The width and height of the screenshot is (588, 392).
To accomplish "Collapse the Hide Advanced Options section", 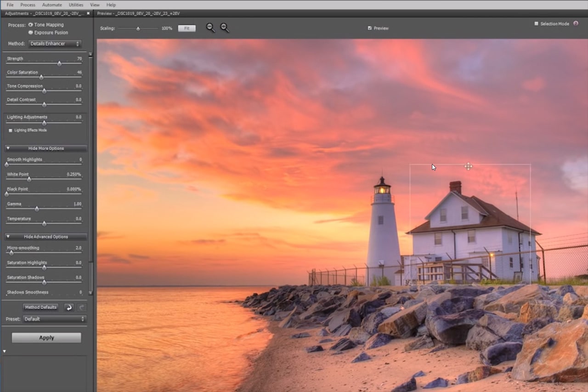I will (x=45, y=237).
